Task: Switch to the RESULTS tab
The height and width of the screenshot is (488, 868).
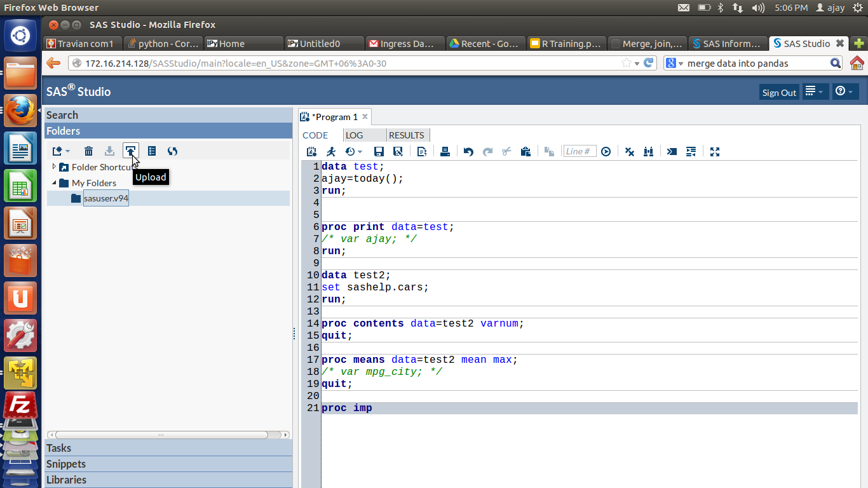Action: [406, 135]
